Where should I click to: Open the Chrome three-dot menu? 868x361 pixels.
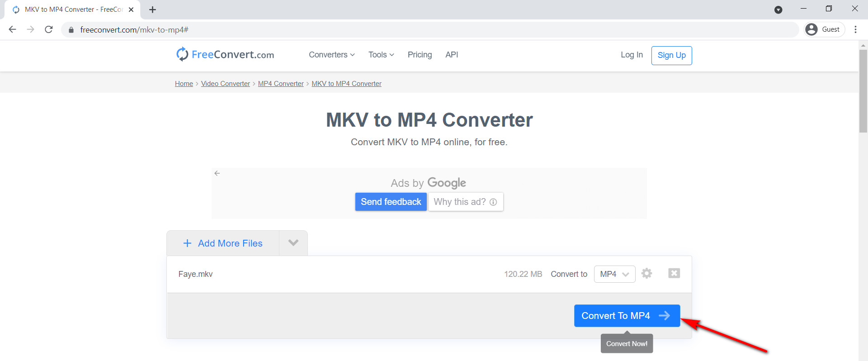tap(855, 29)
